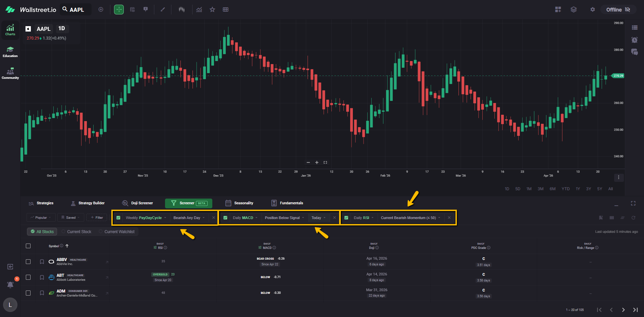Viewport: 644px width, 317px height.
Task: Open the Doji Screener tab
Action: (138, 203)
